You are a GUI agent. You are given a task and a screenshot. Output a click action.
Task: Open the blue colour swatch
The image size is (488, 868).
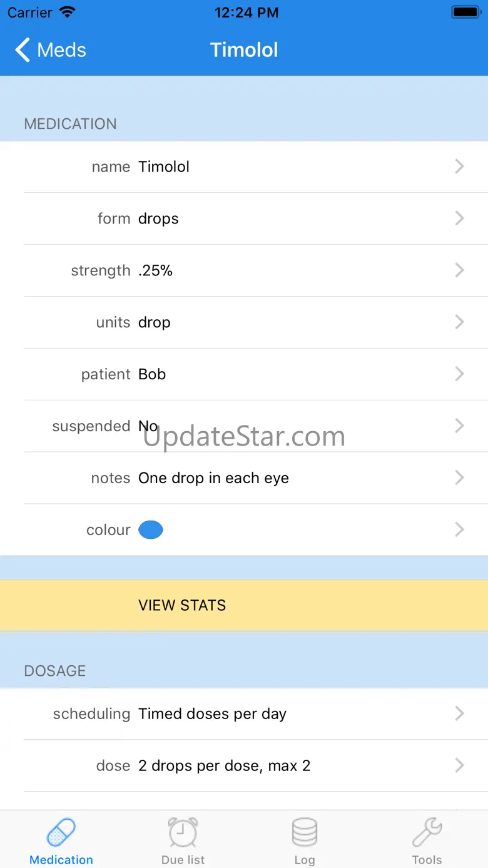(x=151, y=530)
